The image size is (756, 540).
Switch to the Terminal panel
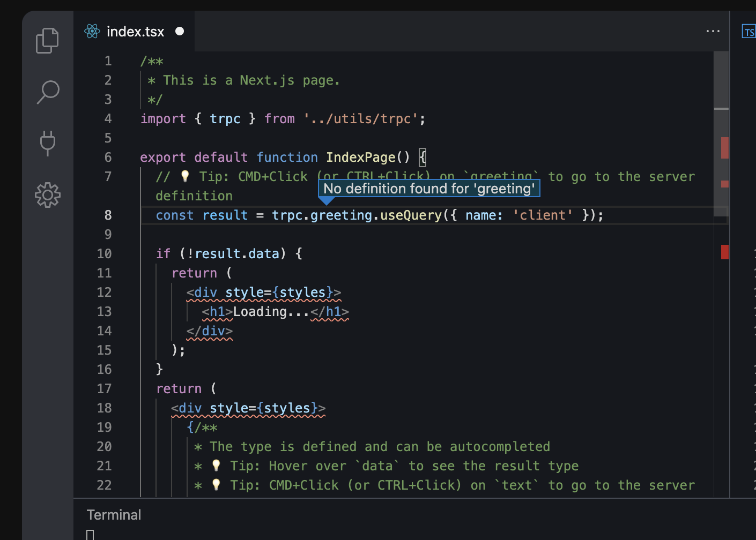coord(114,514)
